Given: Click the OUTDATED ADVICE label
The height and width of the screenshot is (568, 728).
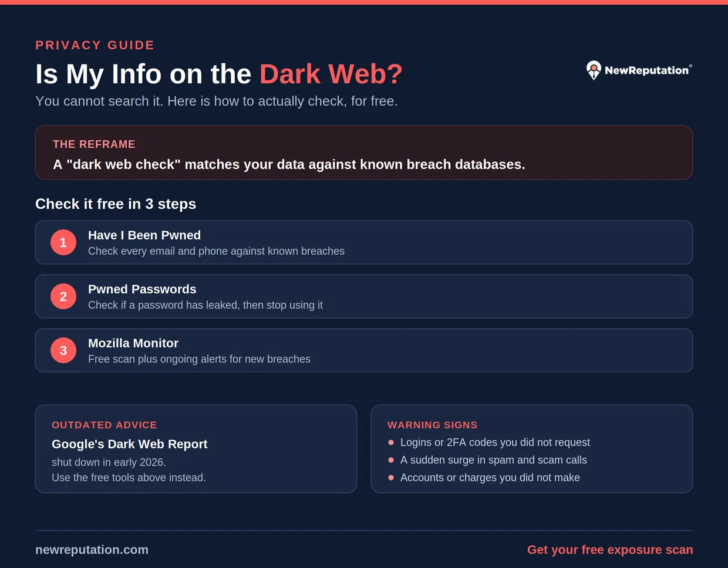Looking at the screenshot, I should coord(105,425).
